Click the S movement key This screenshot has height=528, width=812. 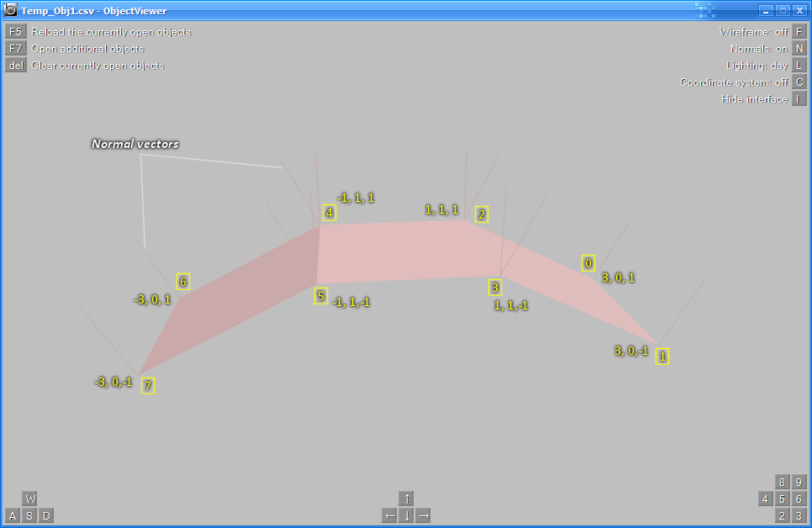pyautogui.click(x=29, y=515)
